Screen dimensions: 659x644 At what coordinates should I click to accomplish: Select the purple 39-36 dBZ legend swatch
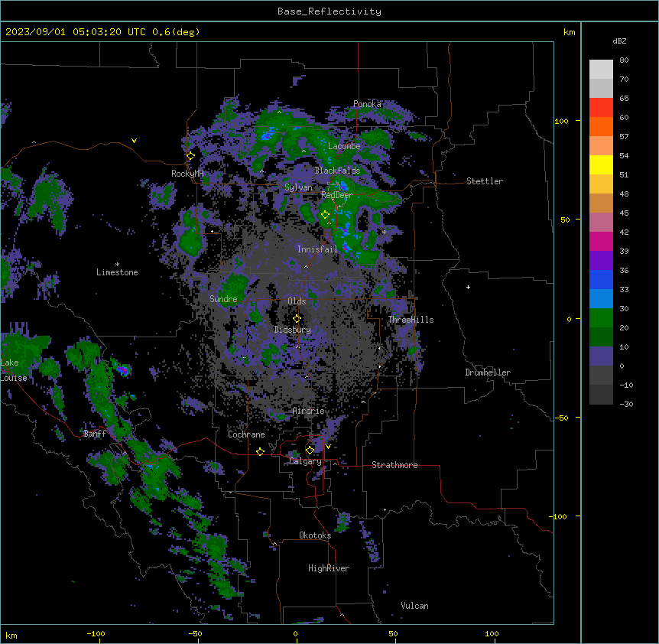601,260
